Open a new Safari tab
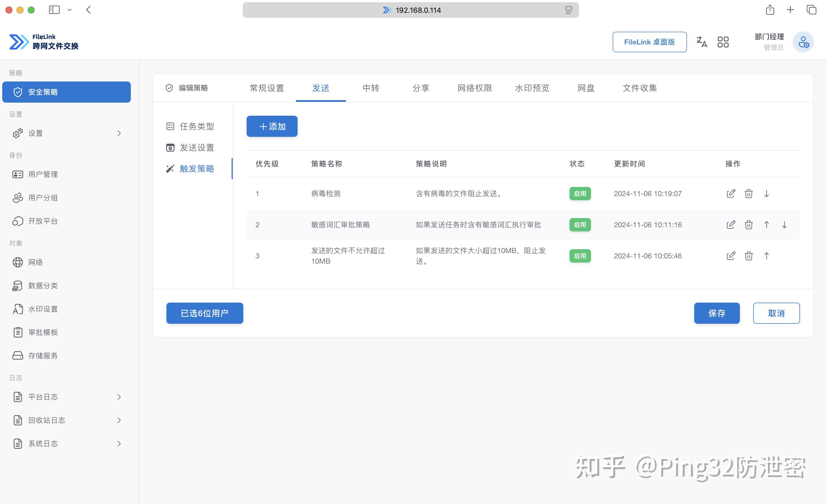The image size is (827, 504). pos(791,10)
